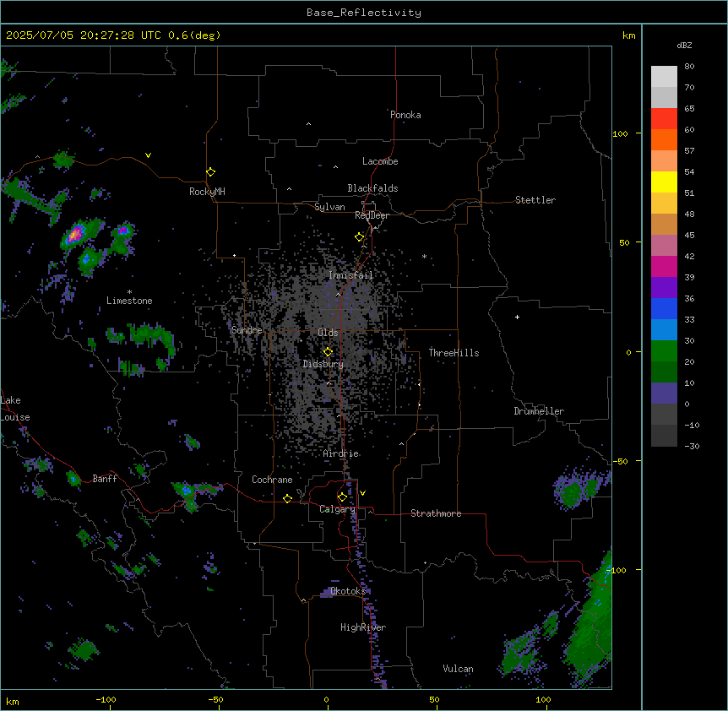Click the yellow diamond marker above Calgary label

click(x=342, y=497)
